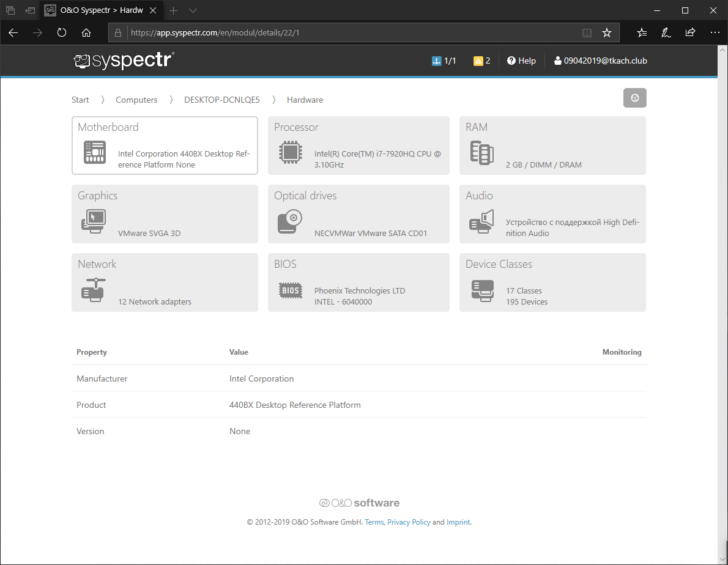Click the Manufacturer property row
The image size is (728, 565).
pos(359,379)
